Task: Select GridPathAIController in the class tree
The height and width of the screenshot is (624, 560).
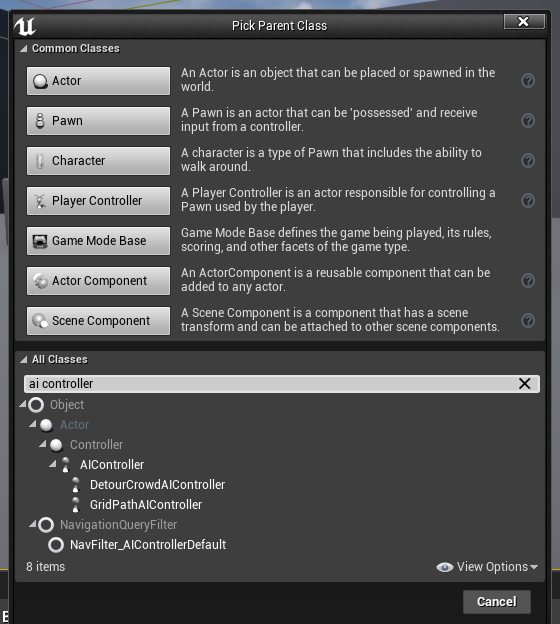Action: pos(146,505)
